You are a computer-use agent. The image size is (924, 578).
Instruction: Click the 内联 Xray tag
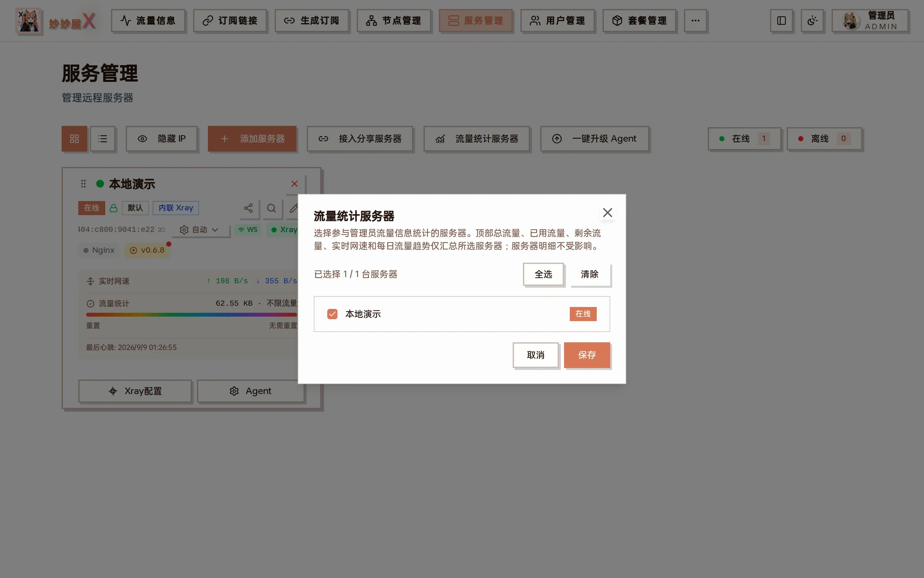[x=175, y=208]
